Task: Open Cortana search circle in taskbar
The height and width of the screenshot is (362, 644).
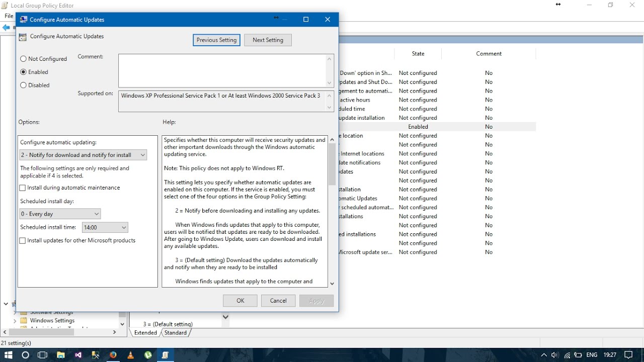Action: [x=25, y=355]
